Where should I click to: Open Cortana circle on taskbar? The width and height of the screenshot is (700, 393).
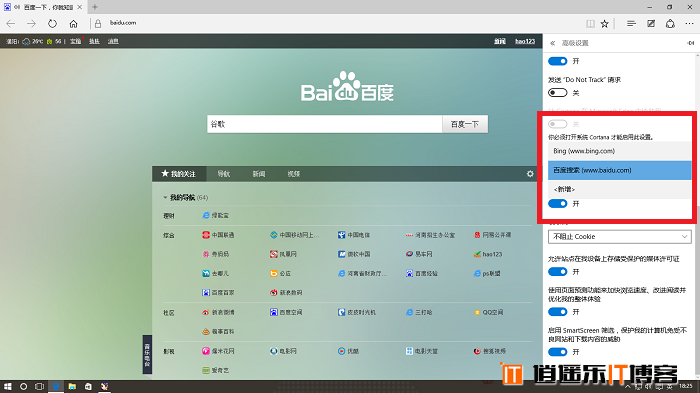coord(23,386)
